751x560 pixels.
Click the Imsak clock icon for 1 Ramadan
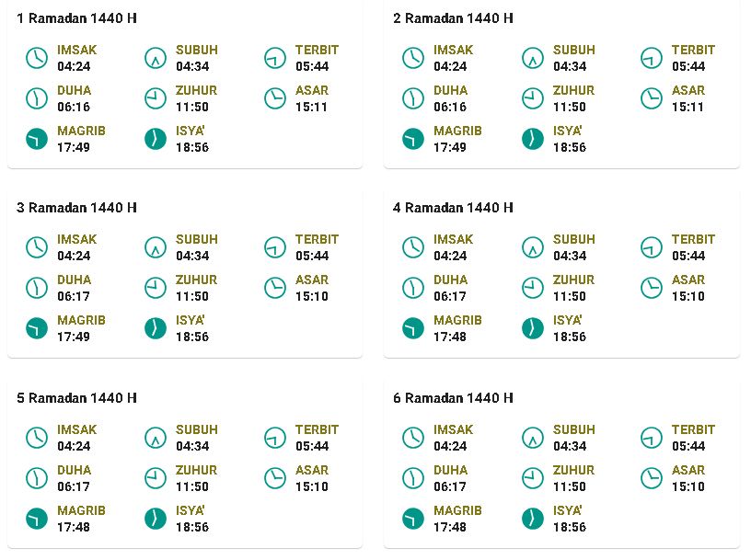coord(37,58)
